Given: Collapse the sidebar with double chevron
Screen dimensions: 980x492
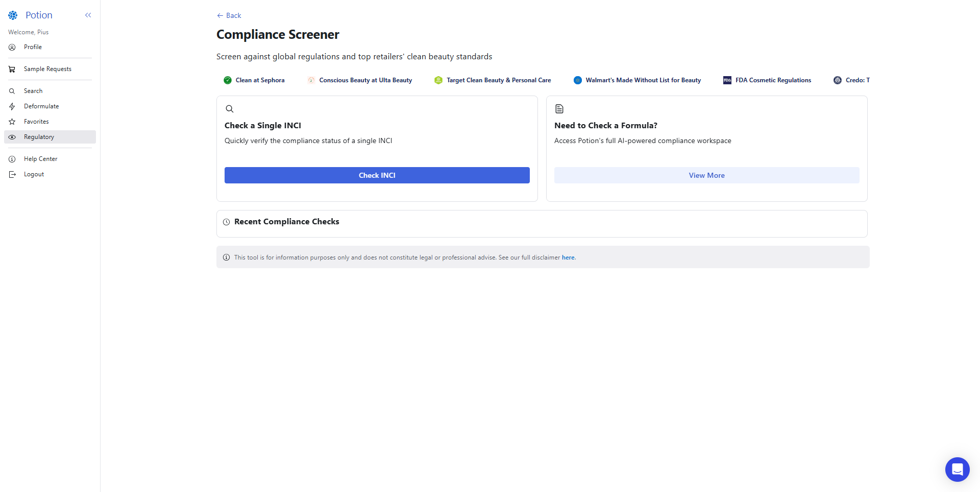Looking at the screenshot, I should tap(88, 15).
